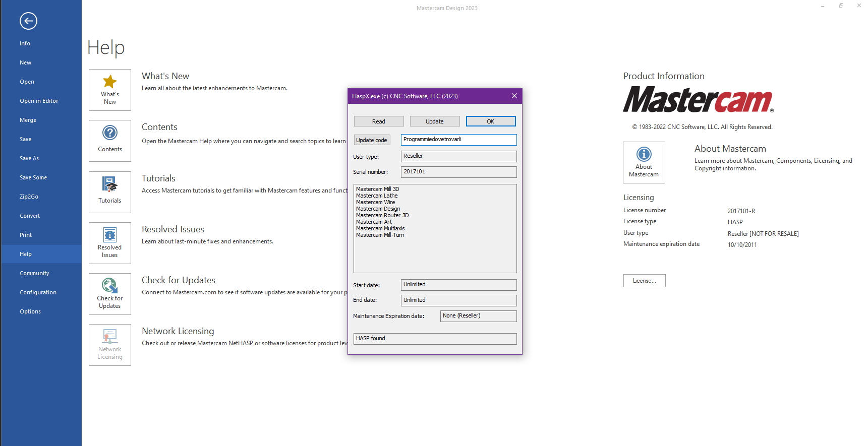Click the Update code button
This screenshot has height=446, width=868.
tap(372, 140)
